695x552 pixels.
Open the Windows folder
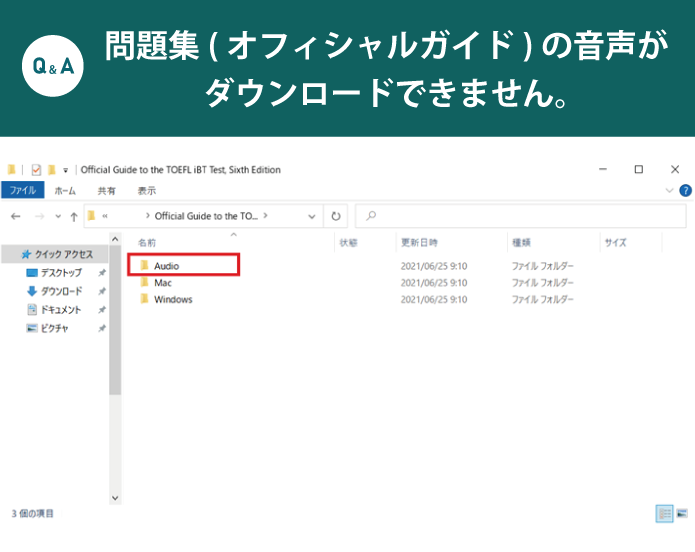tap(173, 300)
